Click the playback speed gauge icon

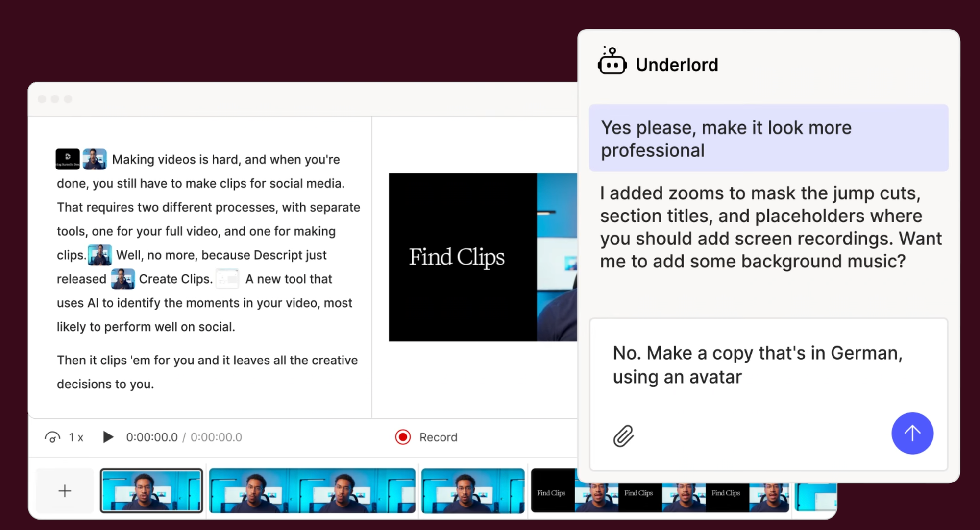coord(52,437)
